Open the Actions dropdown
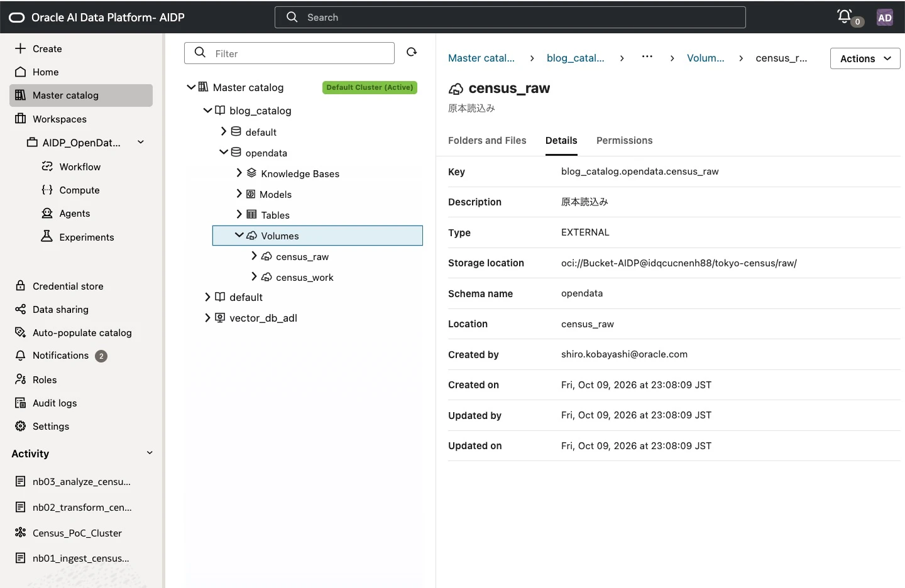Image resolution: width=905 pixels, height=588 pixels. (865, 58)
